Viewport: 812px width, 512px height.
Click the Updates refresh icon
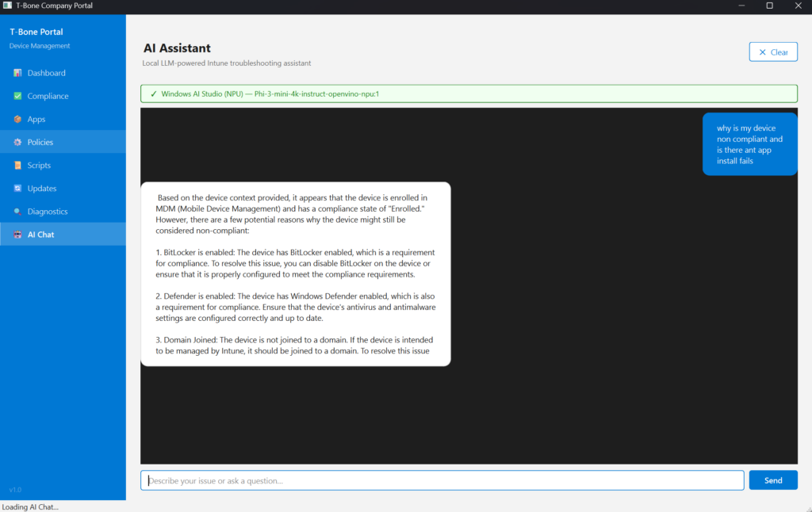17,189
